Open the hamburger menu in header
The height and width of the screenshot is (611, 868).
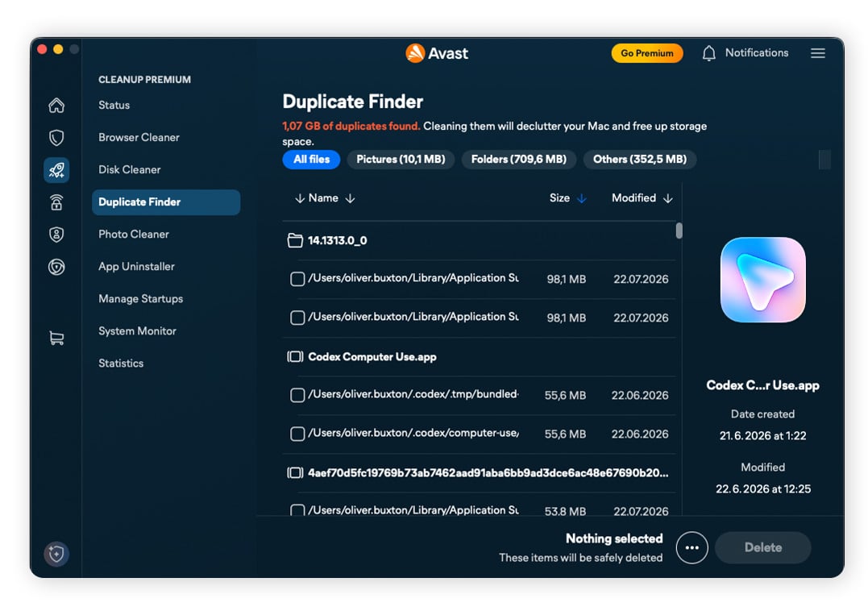(x=817, y=53)
